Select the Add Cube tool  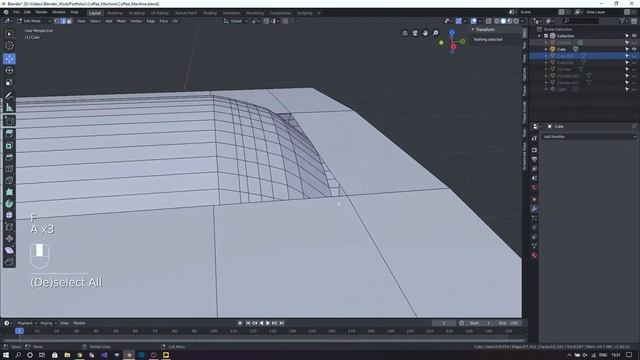9,120
